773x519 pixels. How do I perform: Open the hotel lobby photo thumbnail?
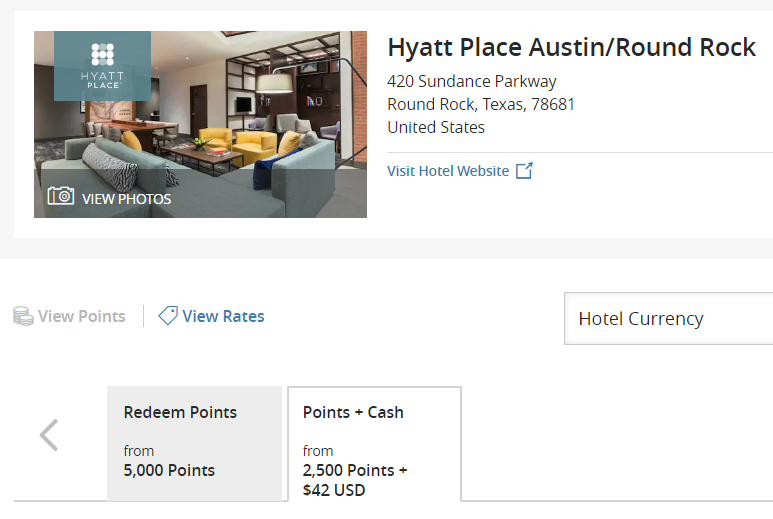[200, 125]
